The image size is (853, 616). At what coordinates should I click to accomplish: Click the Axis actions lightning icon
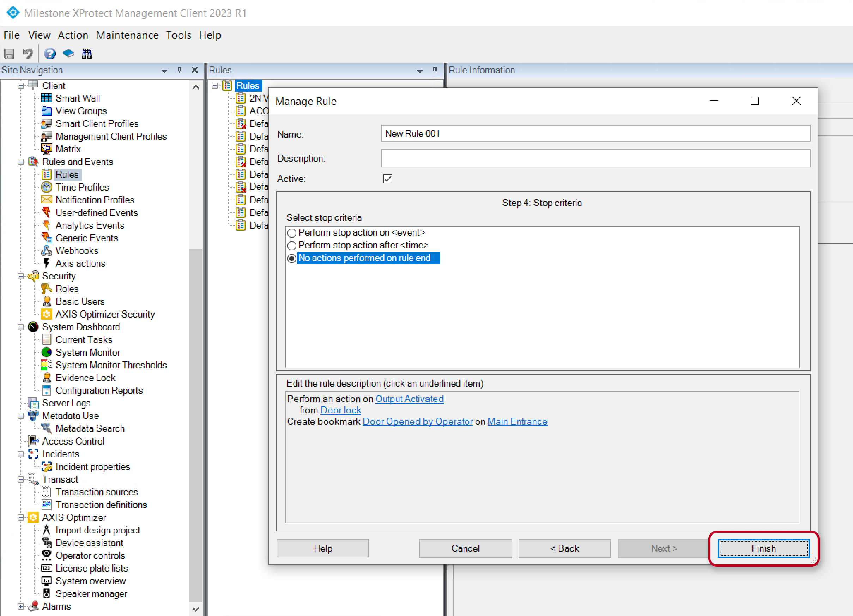(x=46, y=263)
